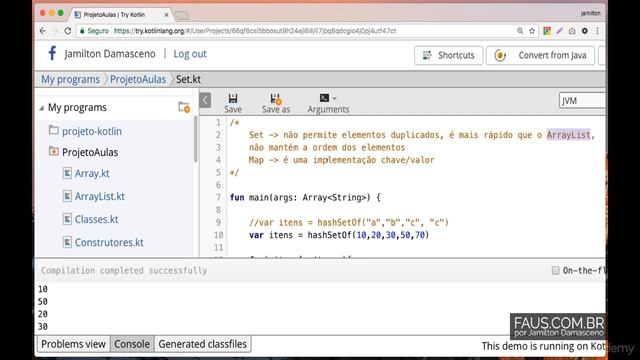640x360 pixels.
Task: Select the ProjetoAulas Try Kotlin browser tab
Action: tap(121, 15)
